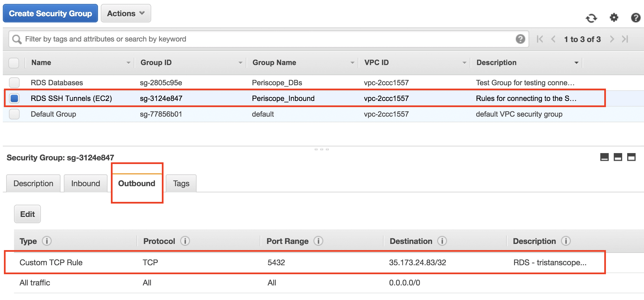Show info for the Port Range column
The image size is (644, 300).
pos(318,241)
